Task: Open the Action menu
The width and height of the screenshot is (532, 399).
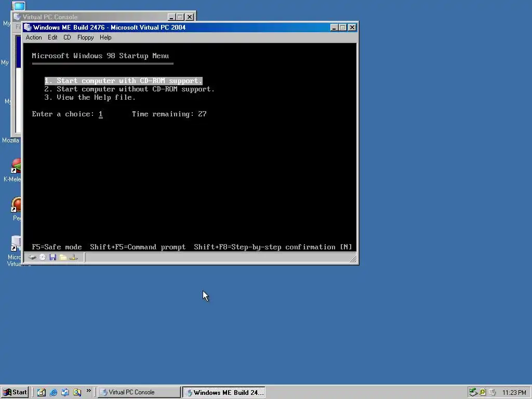Action: coord(34,37)
